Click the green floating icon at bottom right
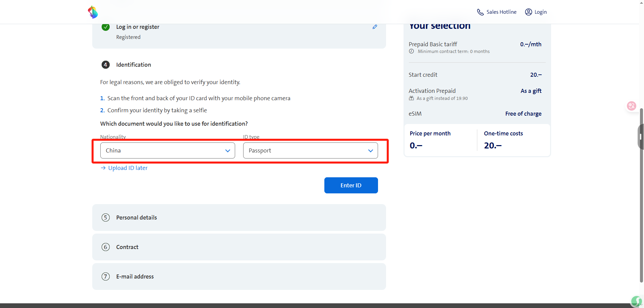The width and height of the screenshot is (644, 308). pyautogui.click(x=636, y=301)
